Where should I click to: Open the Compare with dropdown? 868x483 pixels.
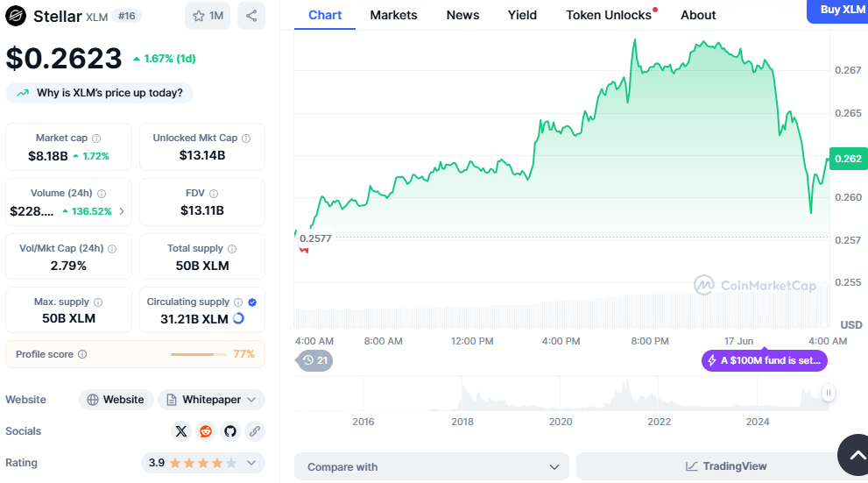431,466
